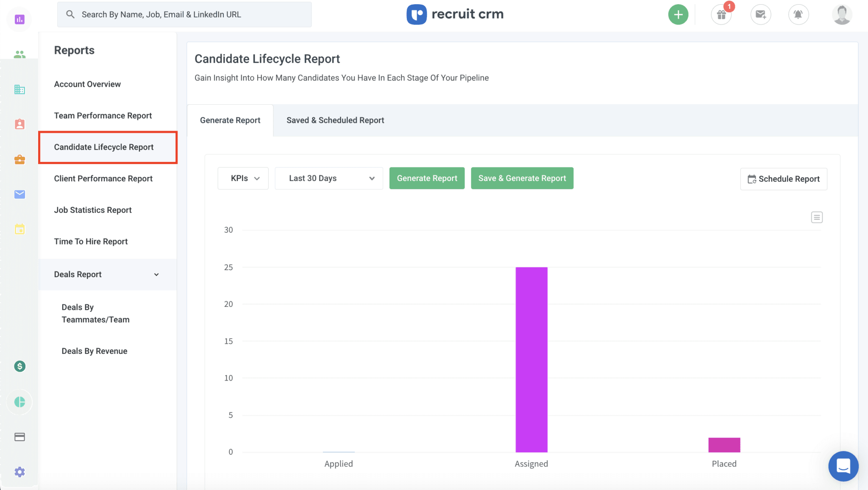868x490 pixels.
Task: Open the Time To Hire Report
Action: tap(91, 241)
